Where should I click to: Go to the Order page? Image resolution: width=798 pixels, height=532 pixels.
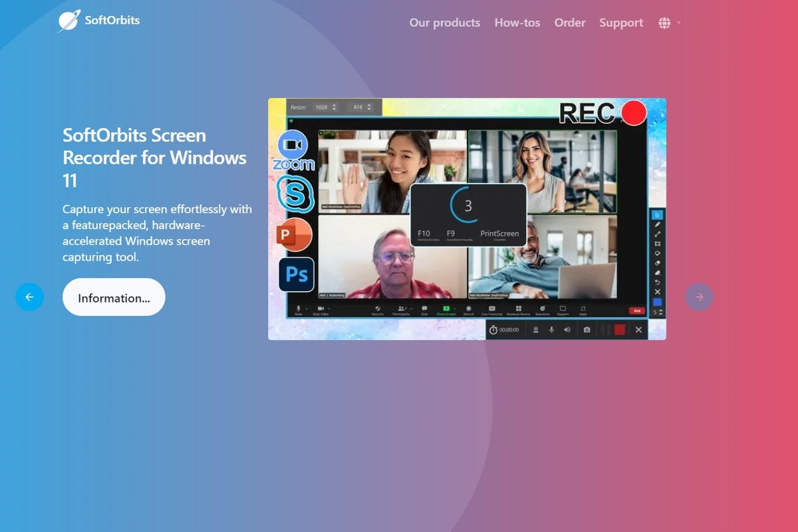(x=570, y=23)
